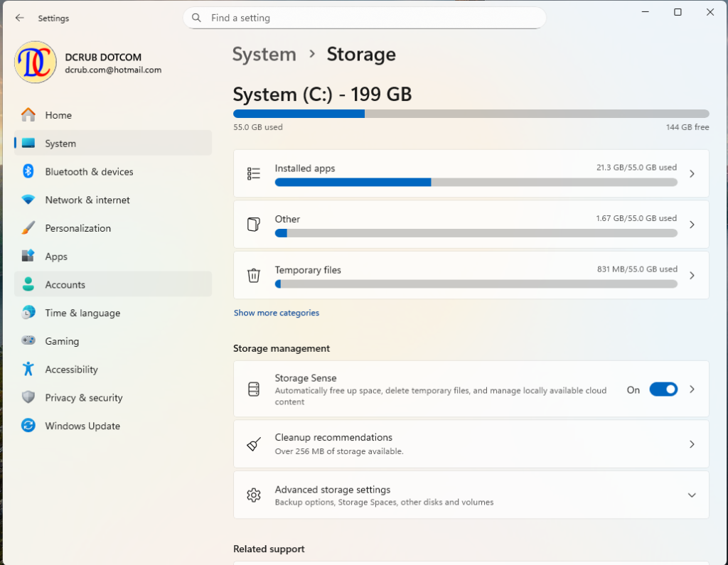Open Cleanup recommendations chevron
The width and height of the screenshot is (728, 565).
692,444
